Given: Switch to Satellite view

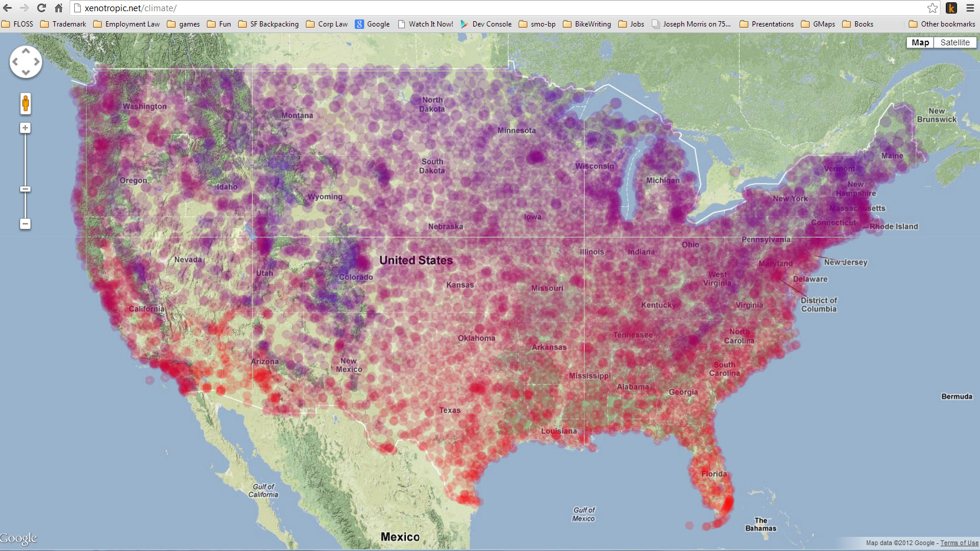Looking at the screenshot, I should (955, 42).
